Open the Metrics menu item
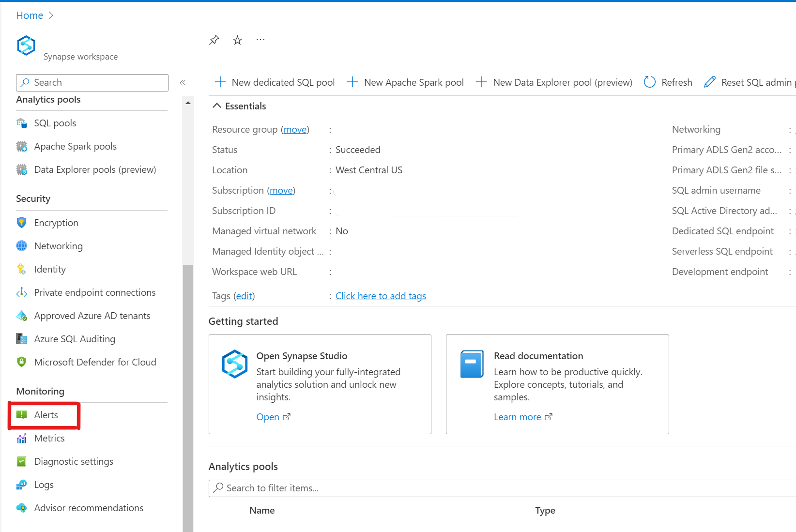The image size is (796, 532). (49, 438)
